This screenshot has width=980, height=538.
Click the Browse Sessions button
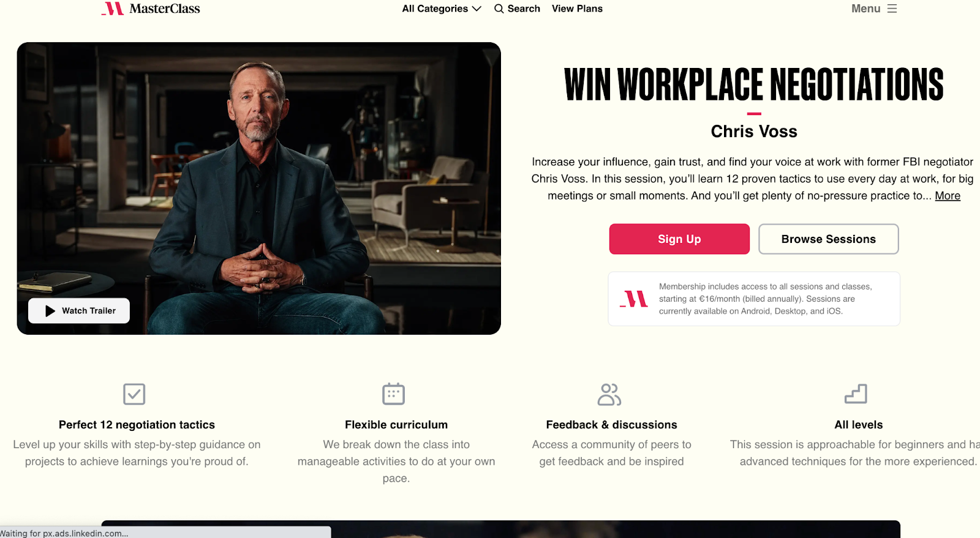coord(828,239)
